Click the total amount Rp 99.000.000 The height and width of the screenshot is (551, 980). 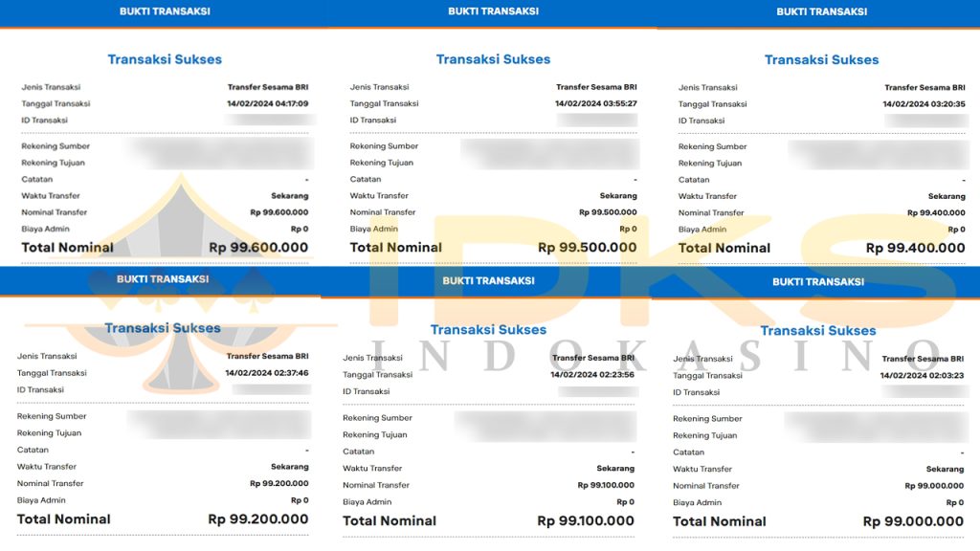913,521
